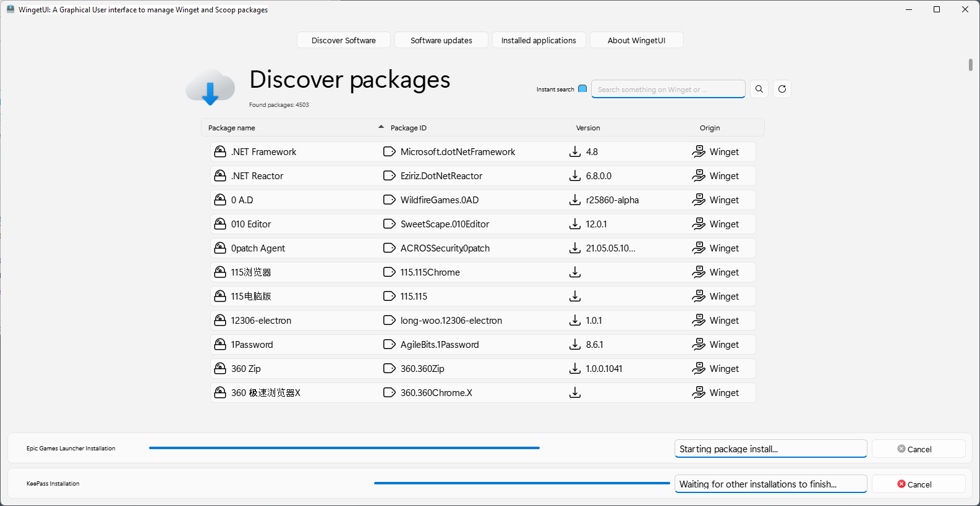Open the Discover Software tab
Viewport: 980px width, 506px height.
[x=344, y=40]
